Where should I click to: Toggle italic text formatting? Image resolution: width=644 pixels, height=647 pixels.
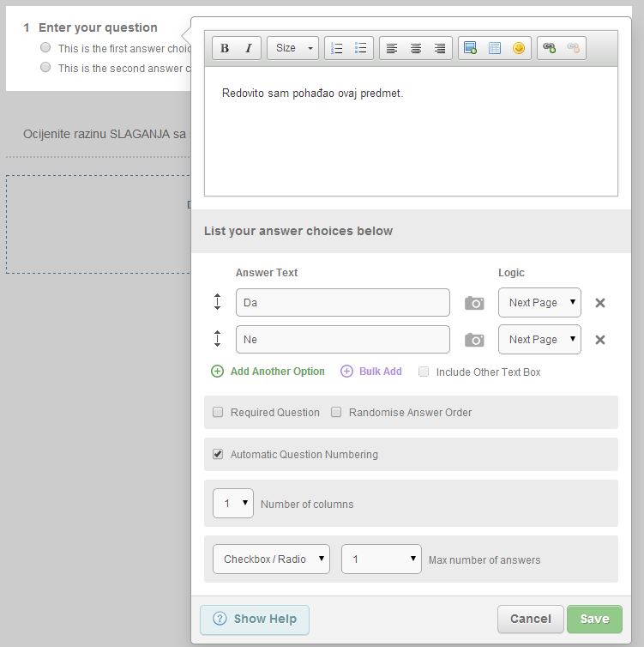(x=249, y=48)
